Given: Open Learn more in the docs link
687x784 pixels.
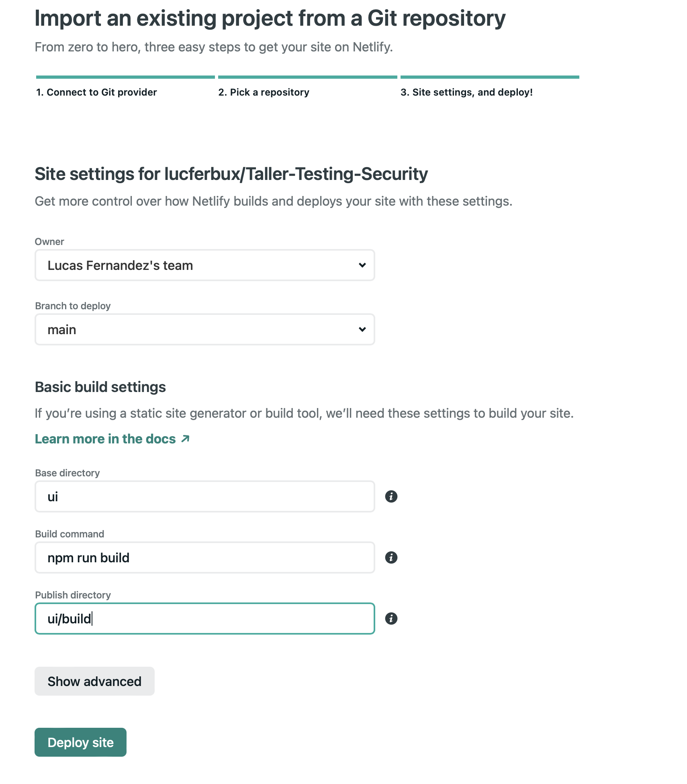Looking at the screenshot, I should (105, 439).
